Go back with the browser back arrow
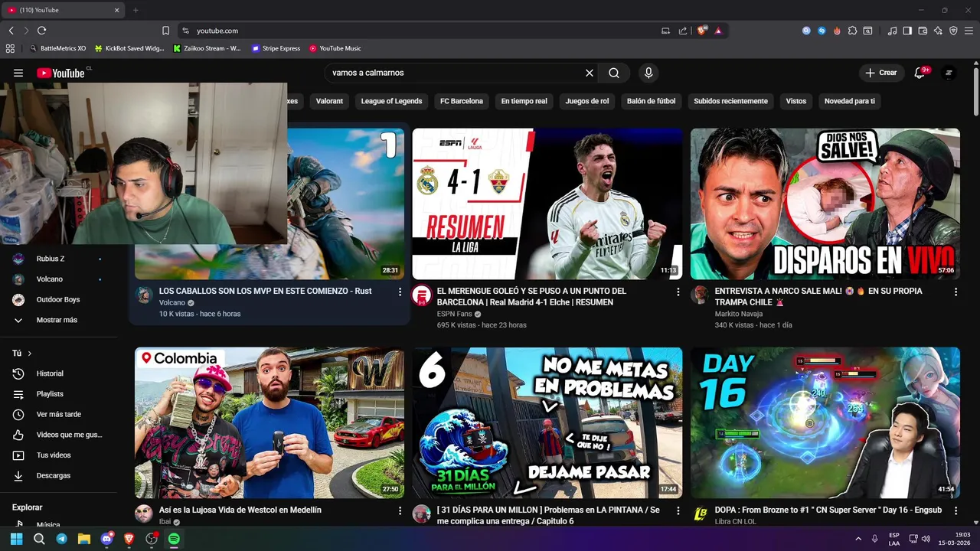The image size is (980, 551). click(x=11, y=31)
